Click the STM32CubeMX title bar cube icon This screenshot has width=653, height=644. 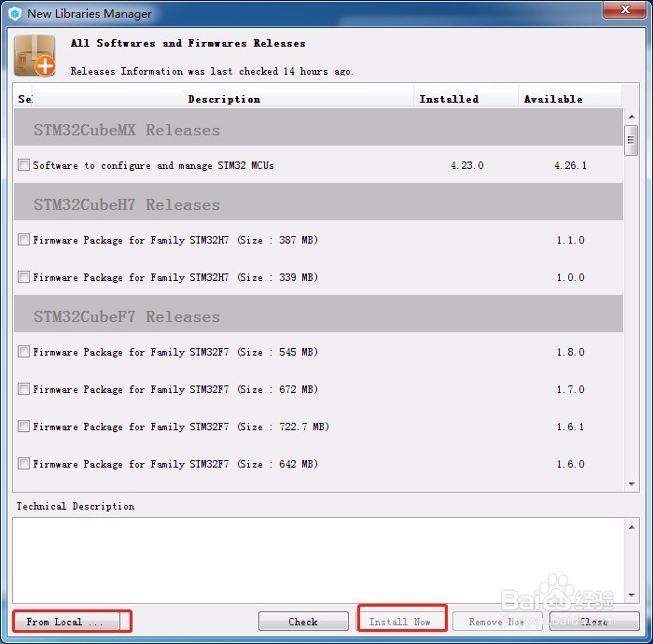click(15, 14)
